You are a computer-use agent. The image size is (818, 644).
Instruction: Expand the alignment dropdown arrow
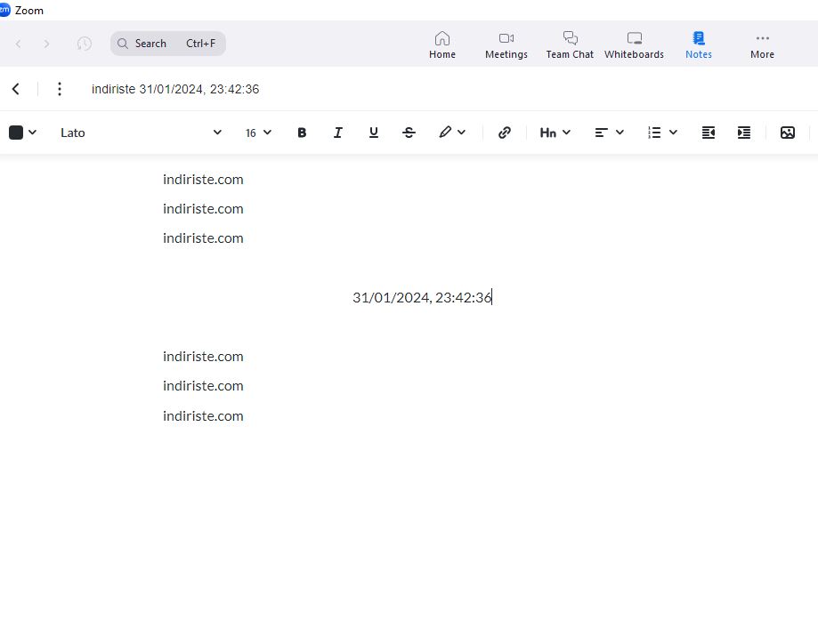click(x=620, y=133)
